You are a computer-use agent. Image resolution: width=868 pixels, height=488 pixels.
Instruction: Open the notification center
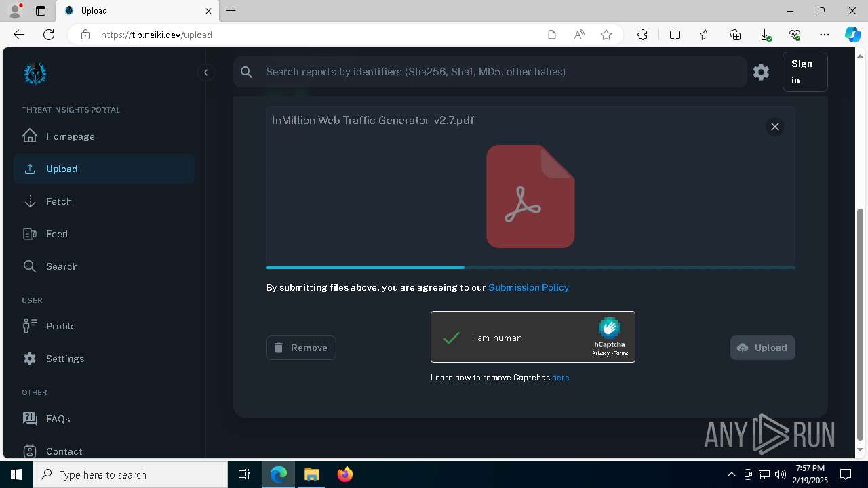pos(846,474)
